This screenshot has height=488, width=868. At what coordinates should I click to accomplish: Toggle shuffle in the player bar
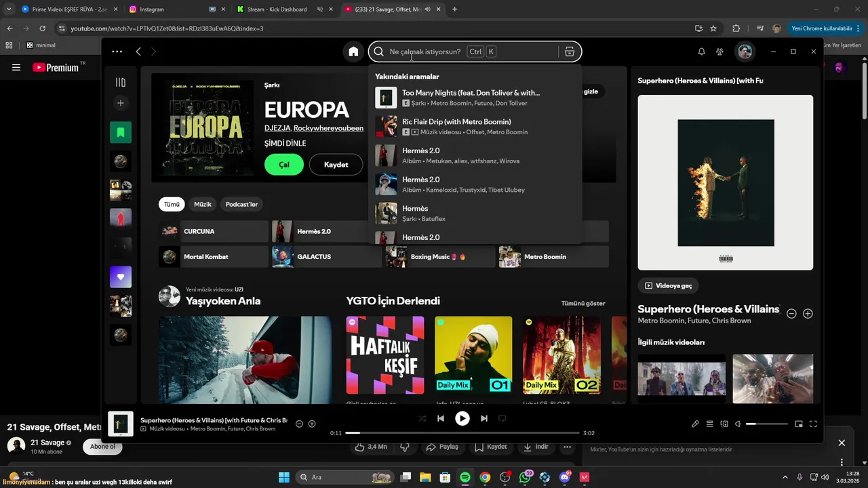pyautogui.click(x=422, y=419)
